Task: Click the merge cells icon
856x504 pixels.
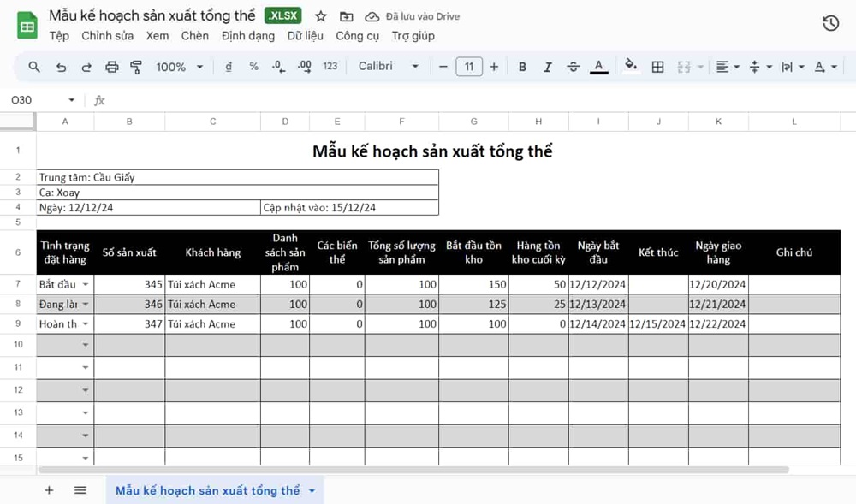Action: pyautogui.click(x=683, y=66)
